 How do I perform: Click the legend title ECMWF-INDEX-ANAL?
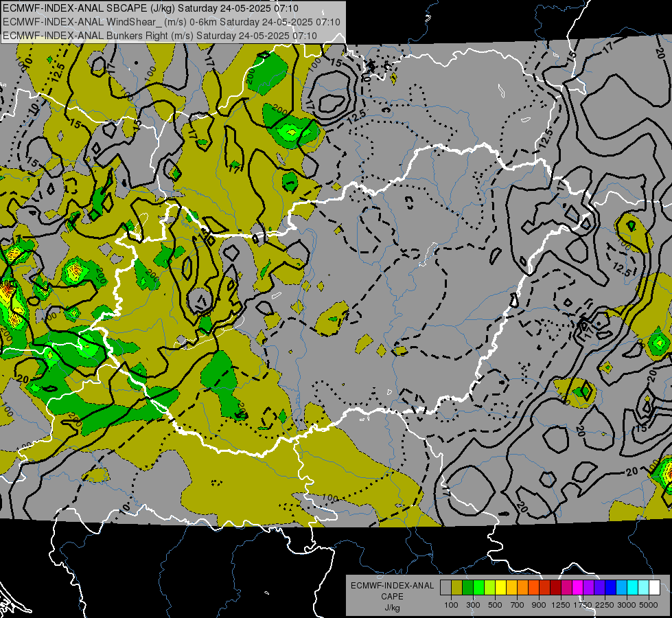(392, 586)
